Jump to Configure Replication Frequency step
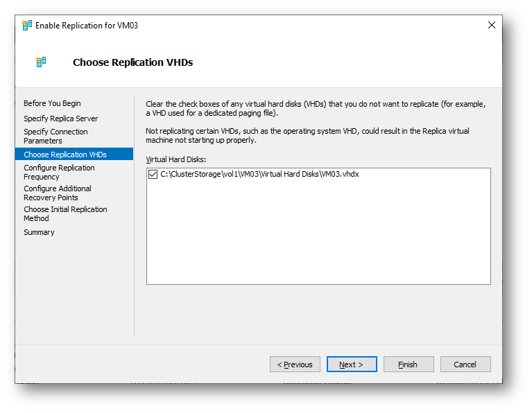 click(x=59, y=173)
